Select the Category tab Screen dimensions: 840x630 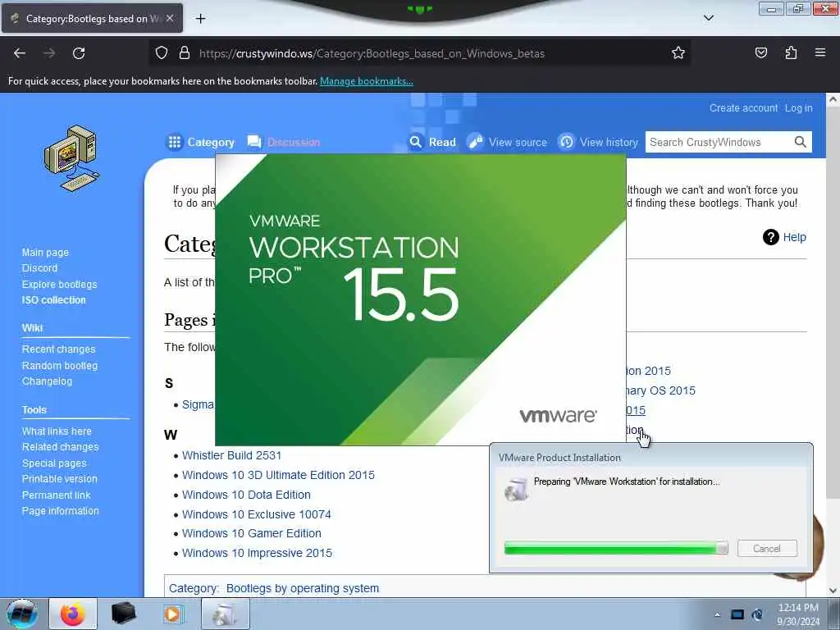coord(201,142)
